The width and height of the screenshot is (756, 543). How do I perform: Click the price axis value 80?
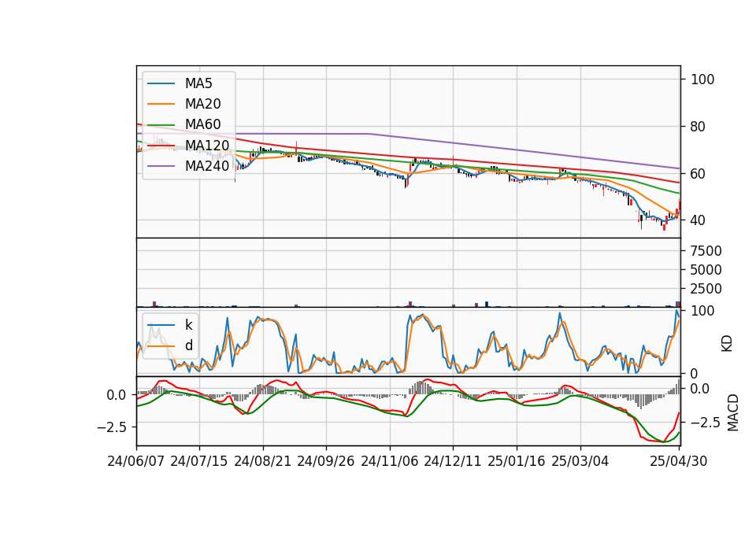699,127
